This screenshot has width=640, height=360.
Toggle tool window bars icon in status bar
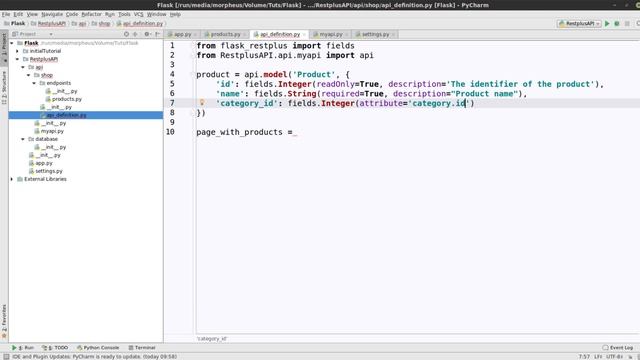6,357
